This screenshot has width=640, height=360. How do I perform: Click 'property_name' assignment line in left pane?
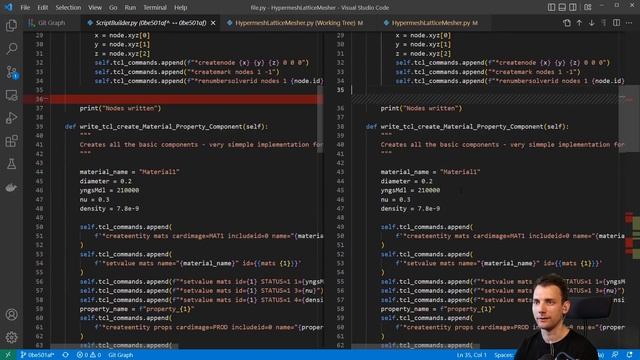pyautogui.click(x=137, y=309)
